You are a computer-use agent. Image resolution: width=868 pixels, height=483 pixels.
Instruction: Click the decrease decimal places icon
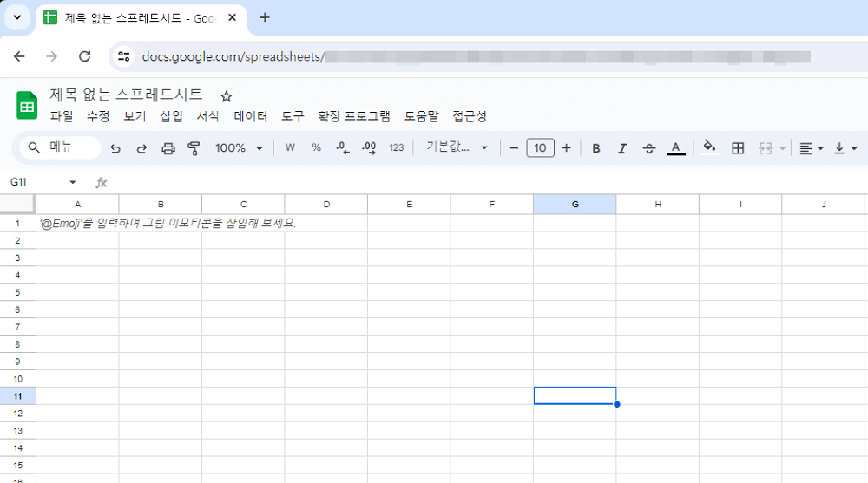342,148
